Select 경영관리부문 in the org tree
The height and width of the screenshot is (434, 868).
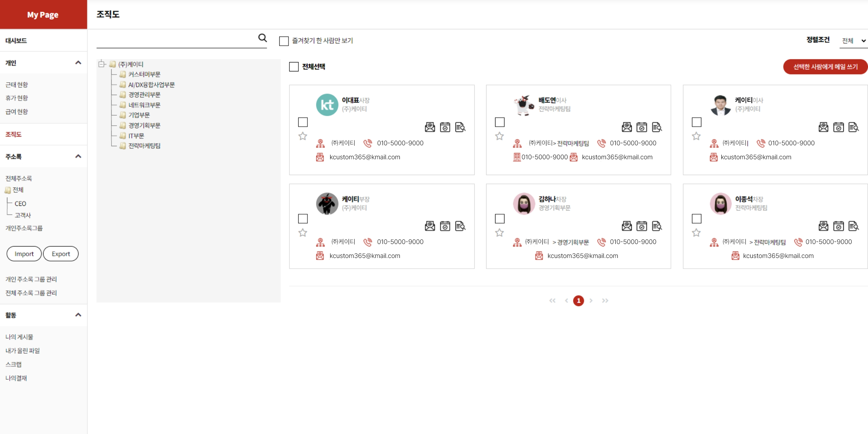144,95
